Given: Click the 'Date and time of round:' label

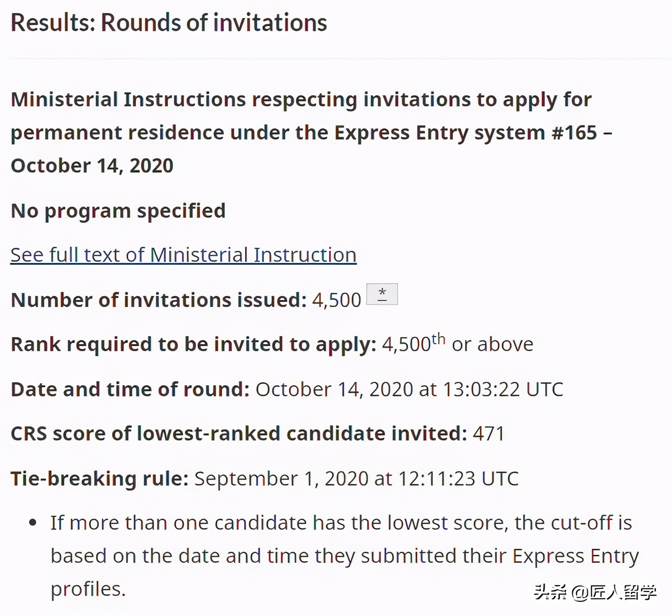Looking at the screenshot, I should tap(130, 389).
